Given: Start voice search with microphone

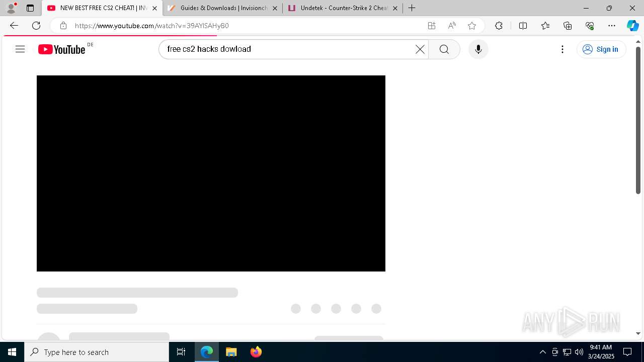Looking at the screenshot, I should (x=478, y=49).
